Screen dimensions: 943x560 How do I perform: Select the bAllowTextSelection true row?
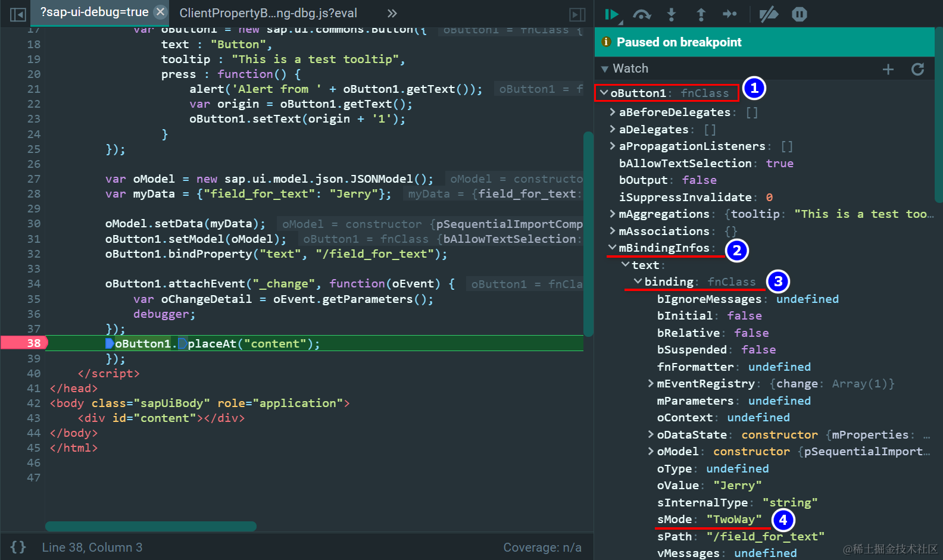coord(706,163)
